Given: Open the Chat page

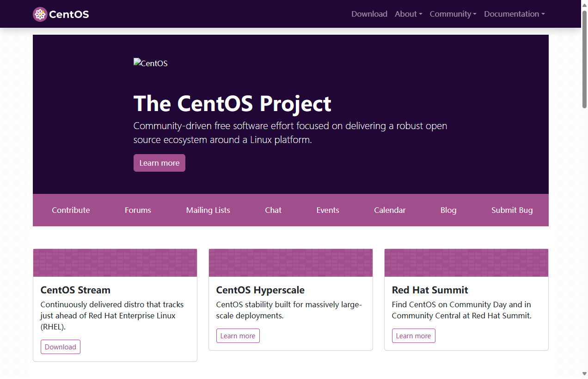Looking at the screenshot, I should [273, 210].
